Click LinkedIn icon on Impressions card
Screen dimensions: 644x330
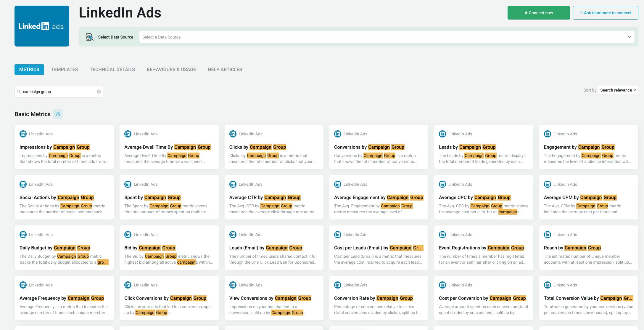23,134
